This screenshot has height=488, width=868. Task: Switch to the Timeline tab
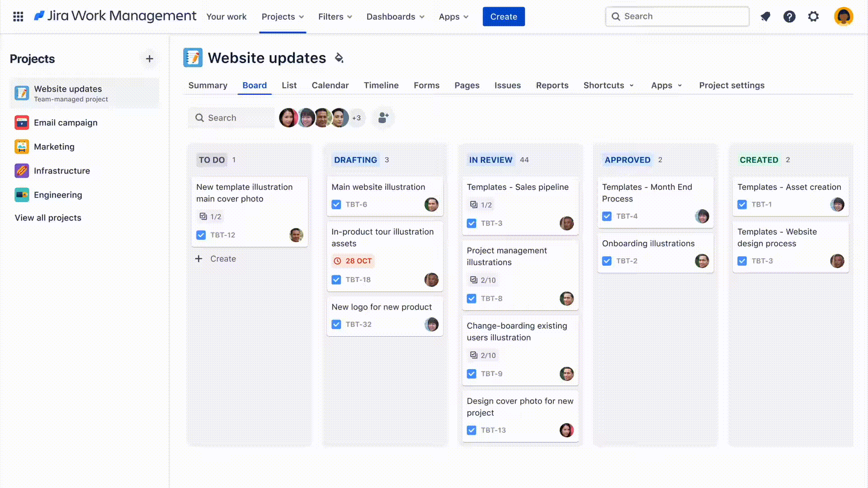tap(381, 85)
